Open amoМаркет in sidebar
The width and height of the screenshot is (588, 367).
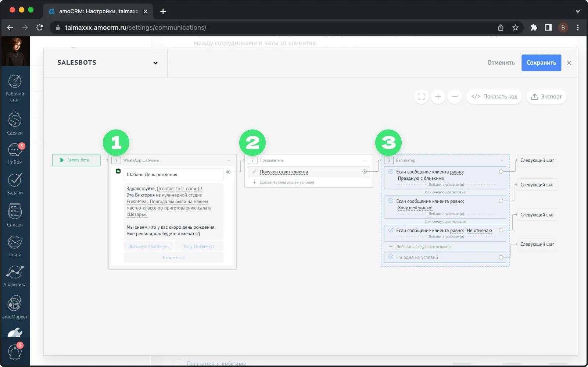point(15,307)
